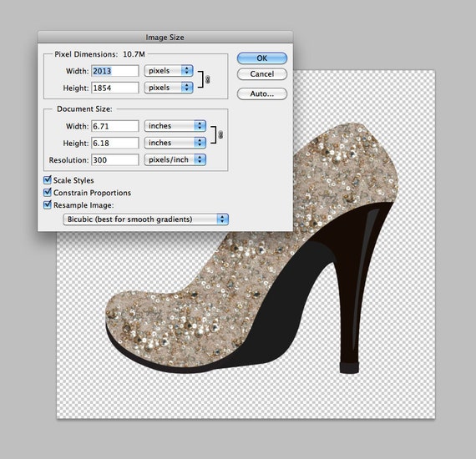
Task: Expand the Bicubic resample method dropdown
Action: click(x=145, y=219)
